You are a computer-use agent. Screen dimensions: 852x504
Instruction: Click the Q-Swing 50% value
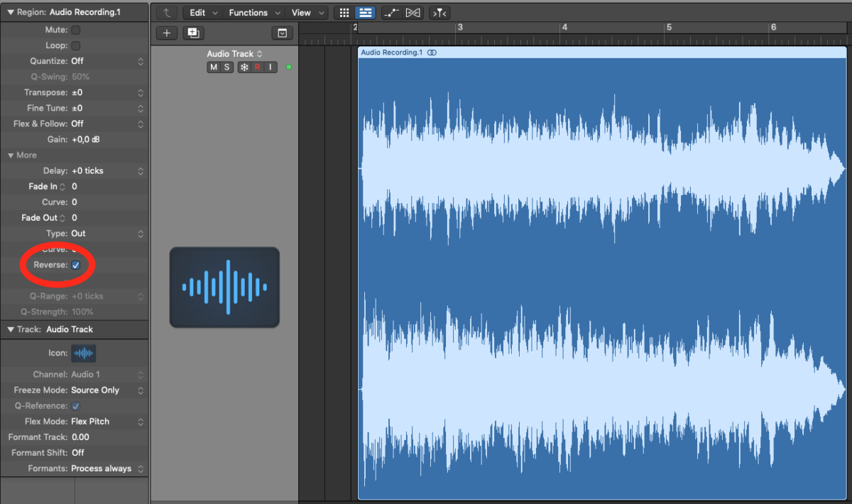(x=81, y=77)
